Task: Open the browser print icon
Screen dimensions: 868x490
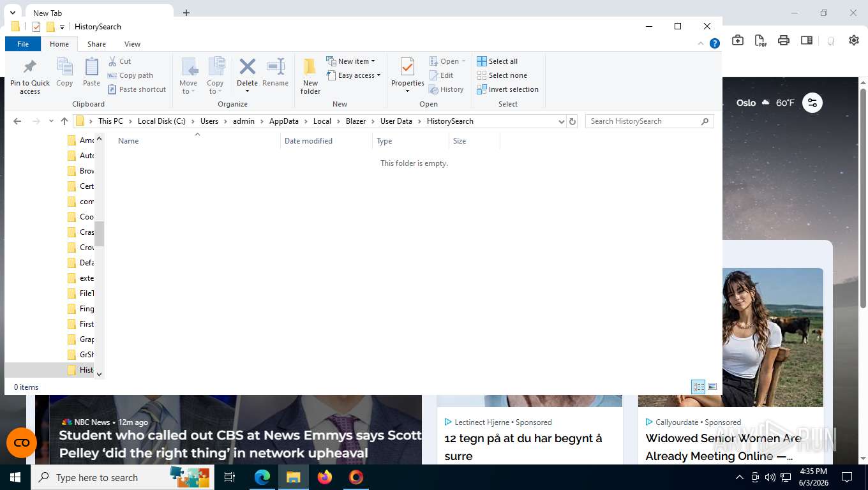Action: click(784, 40)
